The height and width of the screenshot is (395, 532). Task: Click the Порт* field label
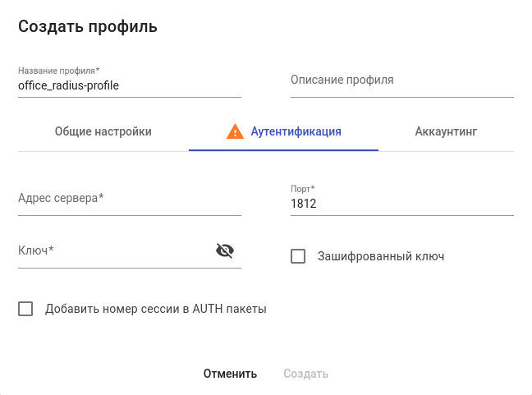pos(303,189)
